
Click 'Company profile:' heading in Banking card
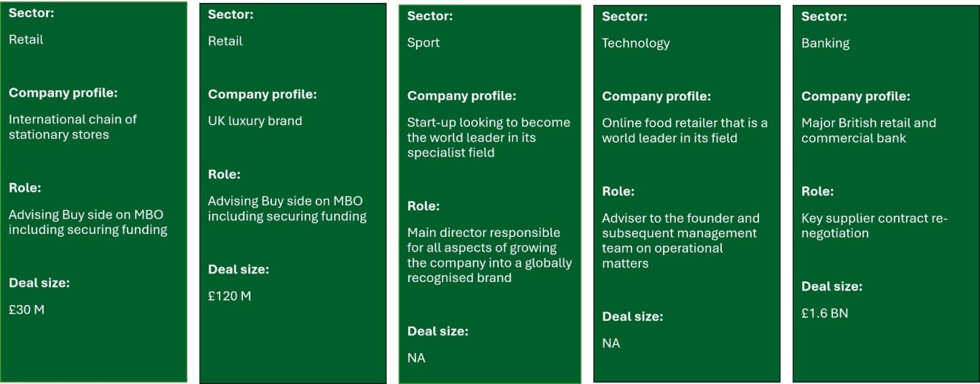(855, 96)
